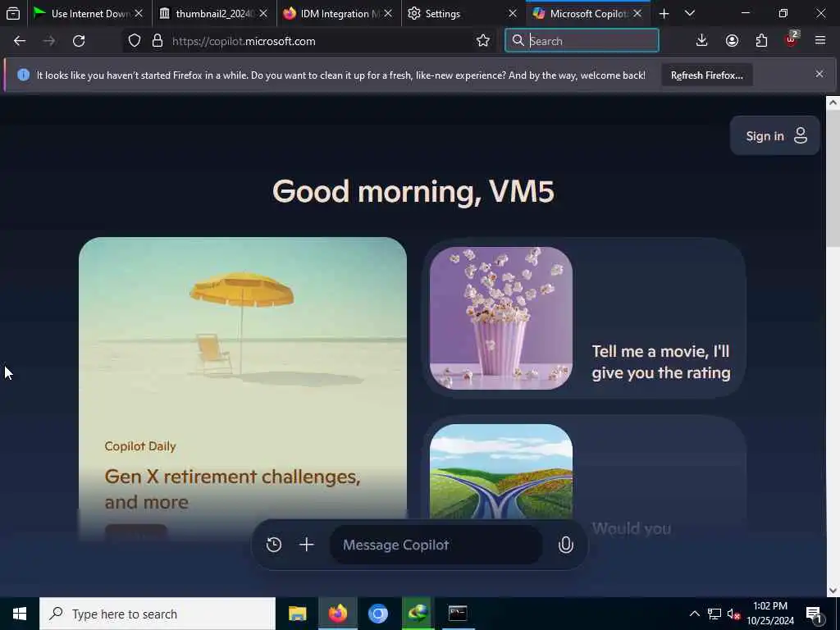The width and height of the screenshot is (840, 630).
Task: Click the plus attachment icon in Copilot
Action: point(307,545)
